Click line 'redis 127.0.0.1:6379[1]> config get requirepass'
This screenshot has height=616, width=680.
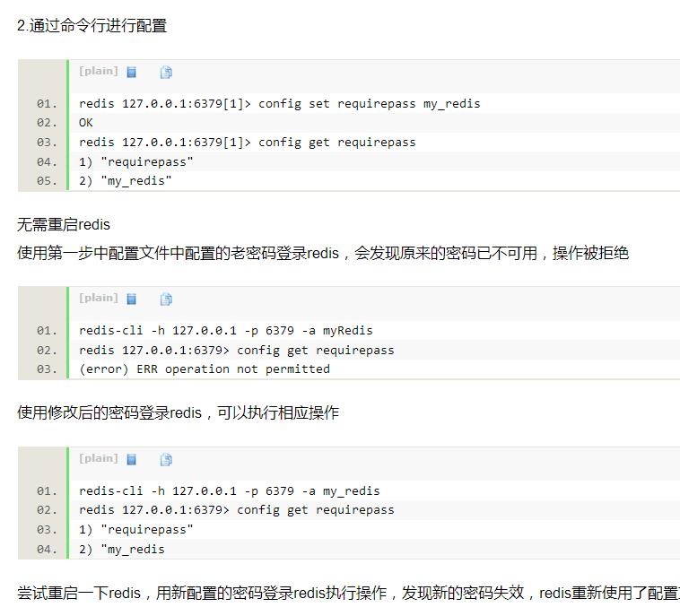[x=248, y=143]
